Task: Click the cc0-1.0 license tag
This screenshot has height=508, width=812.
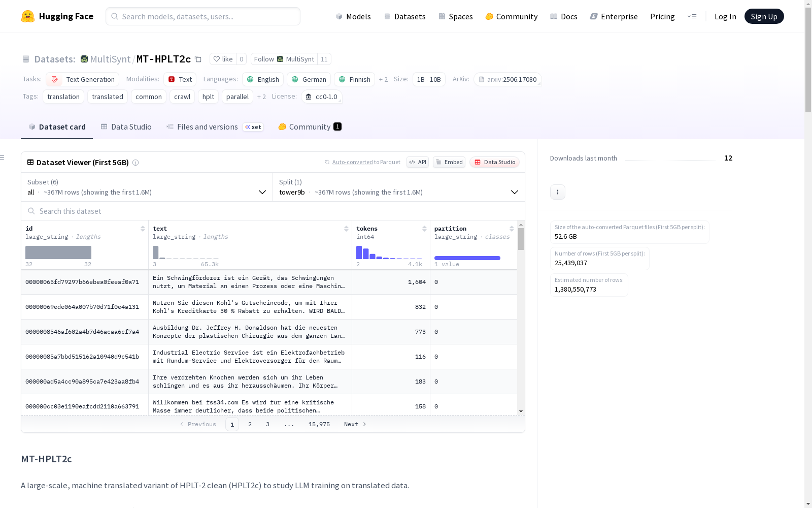Action: click(x=322, y=97)
